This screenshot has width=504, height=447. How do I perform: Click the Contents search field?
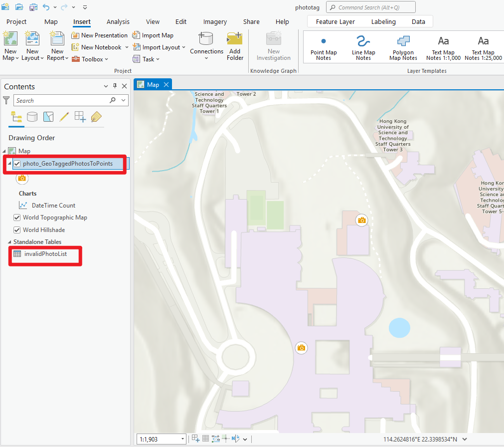tap(62, 100)
